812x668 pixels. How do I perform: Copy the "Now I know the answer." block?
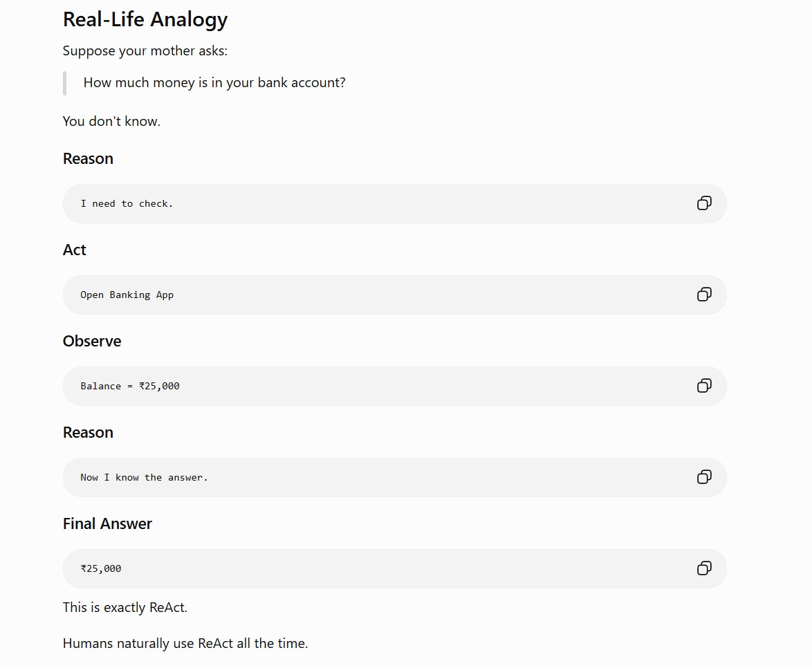704,476
